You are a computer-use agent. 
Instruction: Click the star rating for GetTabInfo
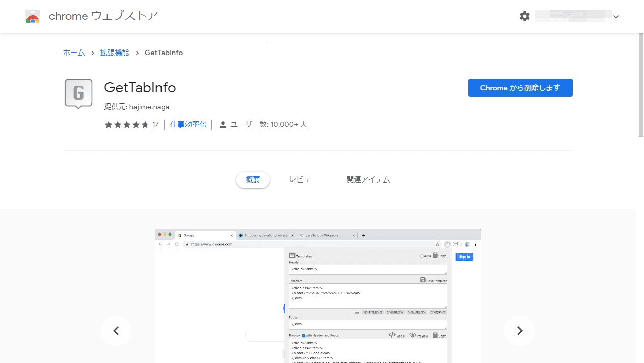[127, 124]
